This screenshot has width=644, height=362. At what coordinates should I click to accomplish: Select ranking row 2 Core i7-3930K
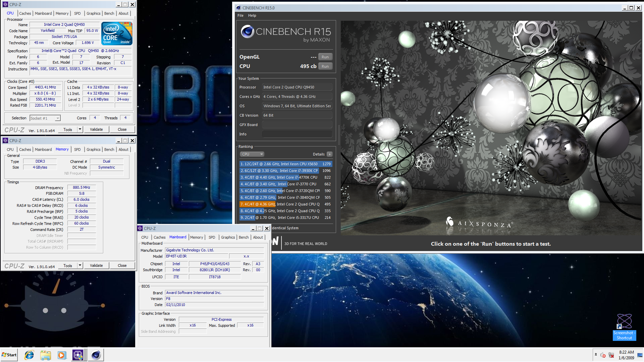pyautogui.click(x=285, y=171)
